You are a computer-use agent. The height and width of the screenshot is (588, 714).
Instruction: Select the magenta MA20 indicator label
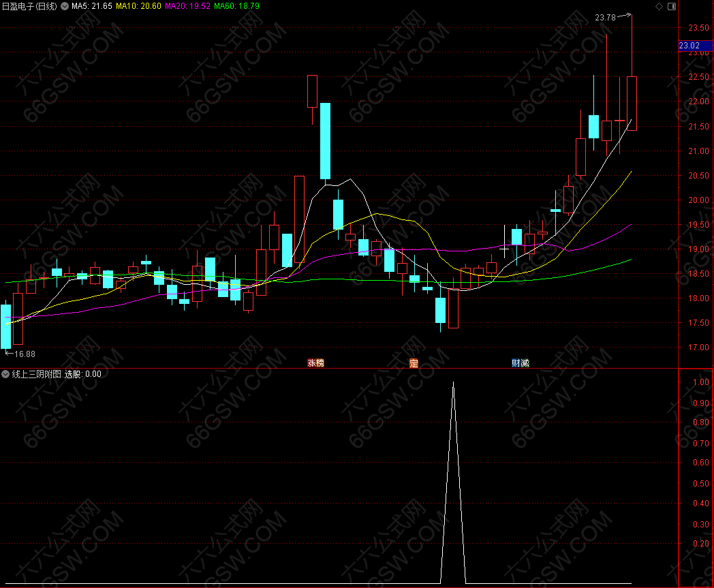click(187, 6)
